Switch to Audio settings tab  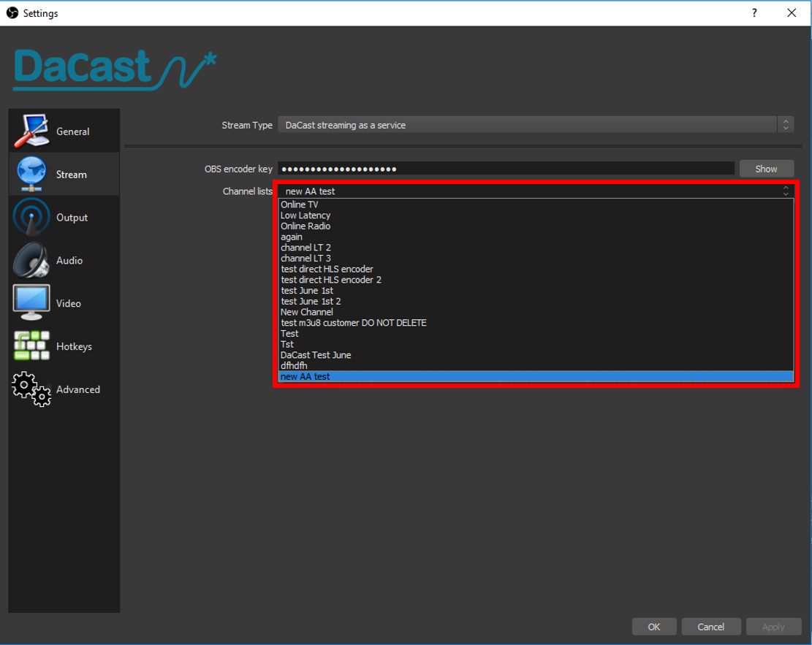pos(64,260)
